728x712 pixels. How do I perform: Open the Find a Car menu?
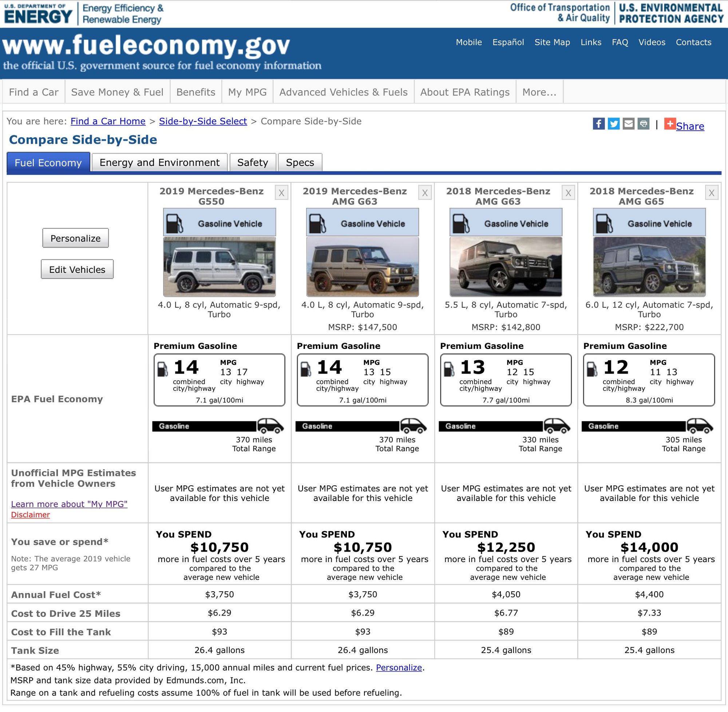click(x=33, y=92)
